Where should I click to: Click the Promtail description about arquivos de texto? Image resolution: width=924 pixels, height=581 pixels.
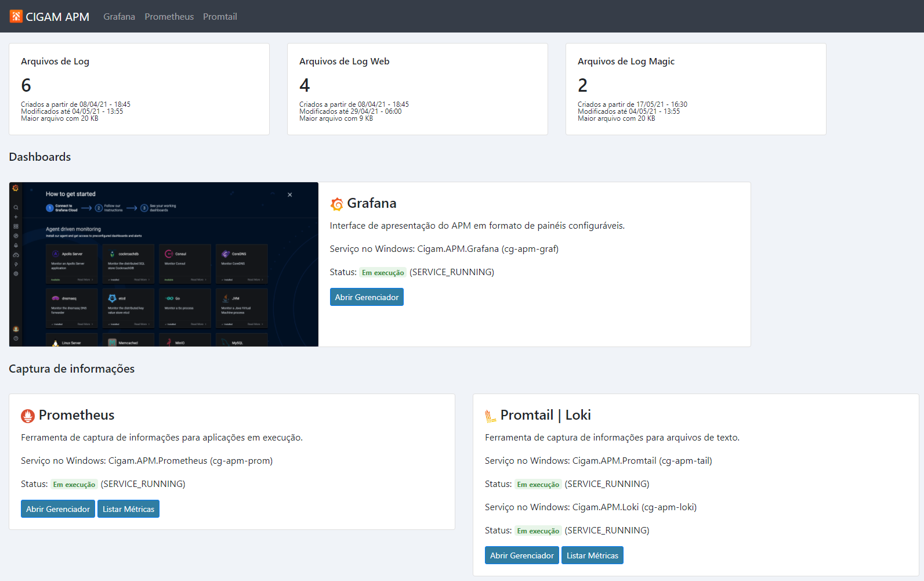[x=613, y=438]
